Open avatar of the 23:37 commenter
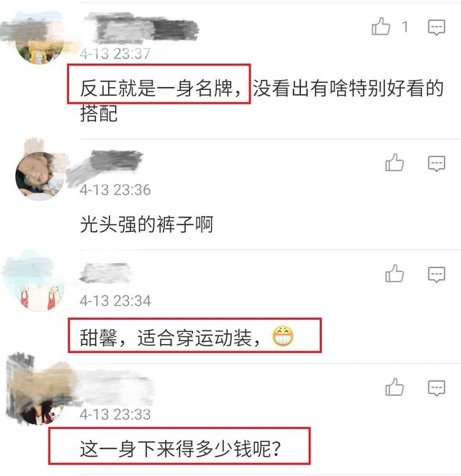The height and width of the screenshot is (476, 461). (x=40, y=40)
